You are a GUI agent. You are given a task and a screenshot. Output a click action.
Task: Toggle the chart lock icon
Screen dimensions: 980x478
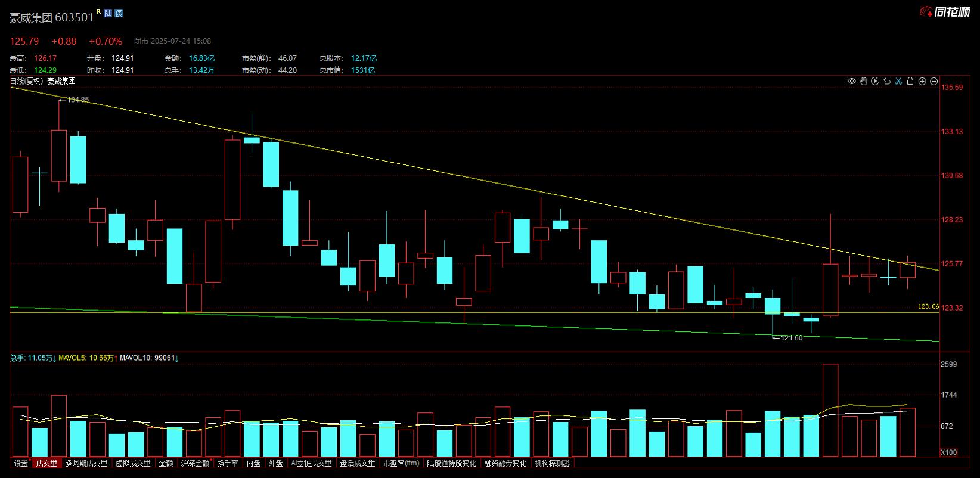[x=910, y=81]
